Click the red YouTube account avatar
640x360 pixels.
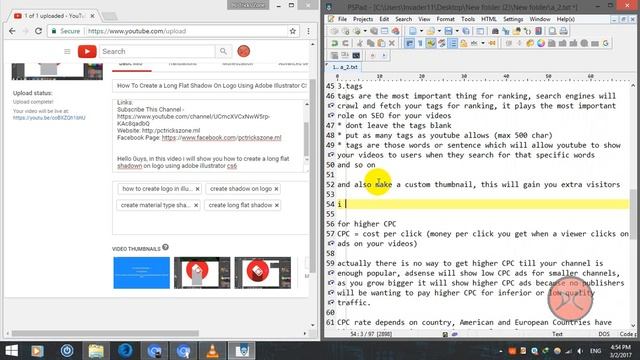[244, 51]
